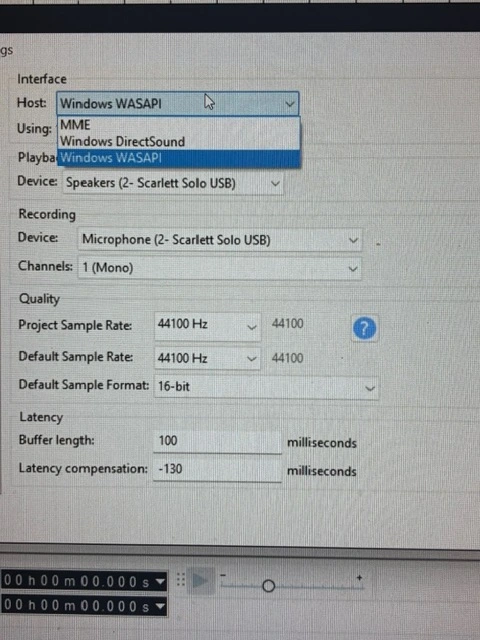
Task: Click the playback speed slider knob
Action: (x=268, y=586)
